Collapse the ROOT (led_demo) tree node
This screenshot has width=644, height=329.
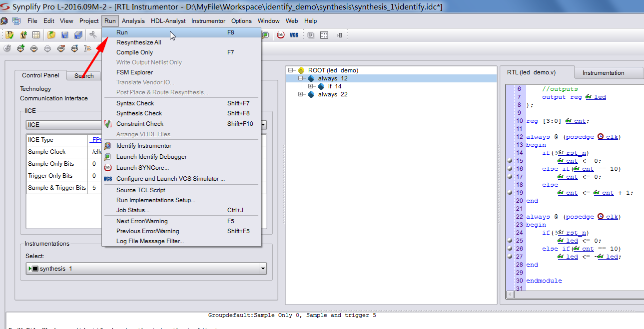coord(291,70)
